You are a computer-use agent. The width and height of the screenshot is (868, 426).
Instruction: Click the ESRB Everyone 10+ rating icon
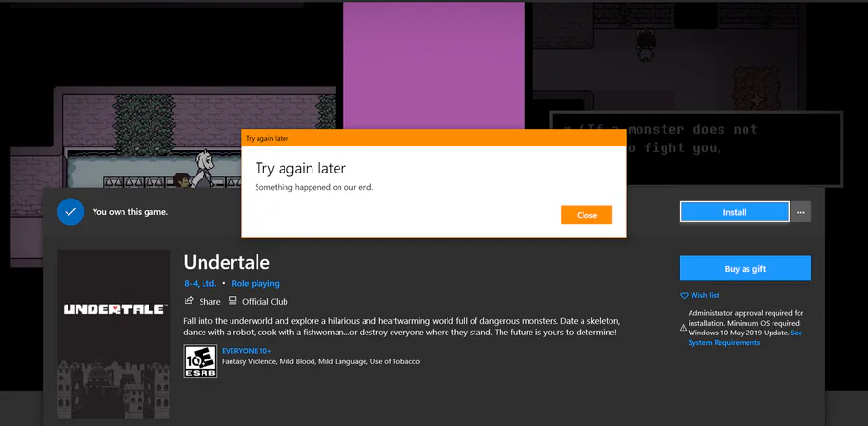201,361
